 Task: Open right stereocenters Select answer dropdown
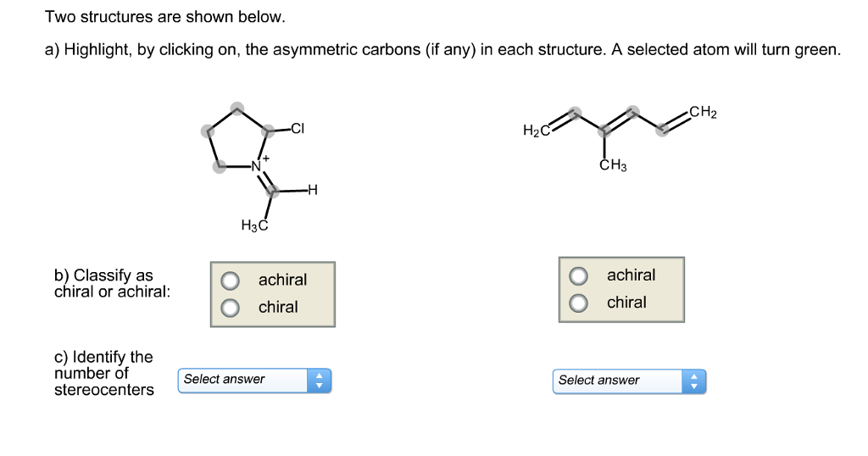pyautogui.click(x=630, y=382)
